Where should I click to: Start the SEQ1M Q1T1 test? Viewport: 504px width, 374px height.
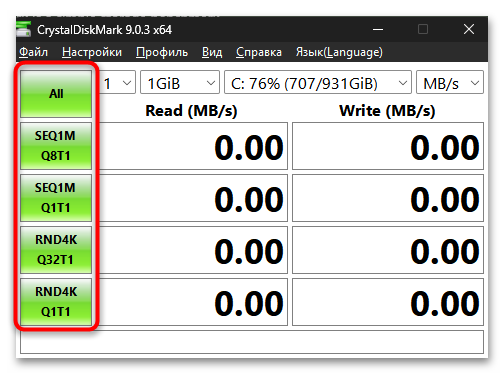click(x=56, y=198)
